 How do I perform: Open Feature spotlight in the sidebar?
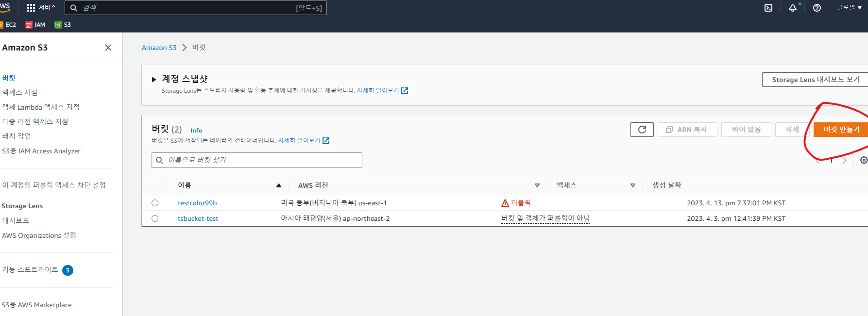point(30,269)
